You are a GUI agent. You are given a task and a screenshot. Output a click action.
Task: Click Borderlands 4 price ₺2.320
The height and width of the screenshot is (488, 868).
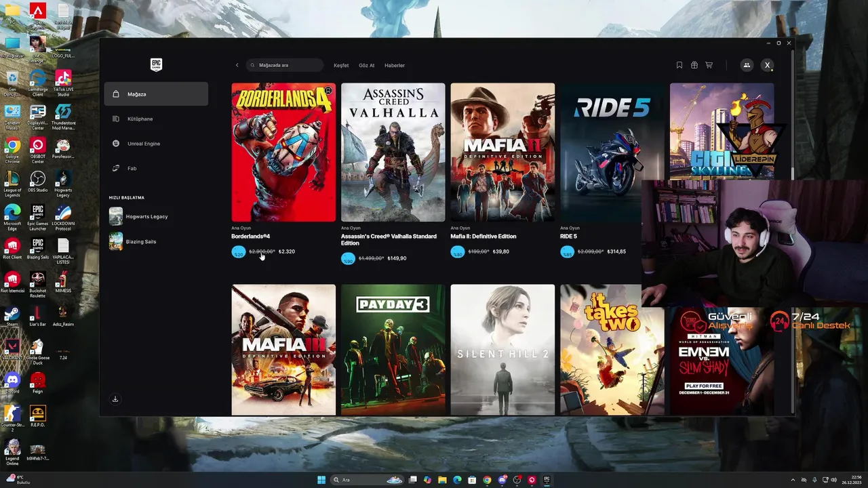(287, 251)
